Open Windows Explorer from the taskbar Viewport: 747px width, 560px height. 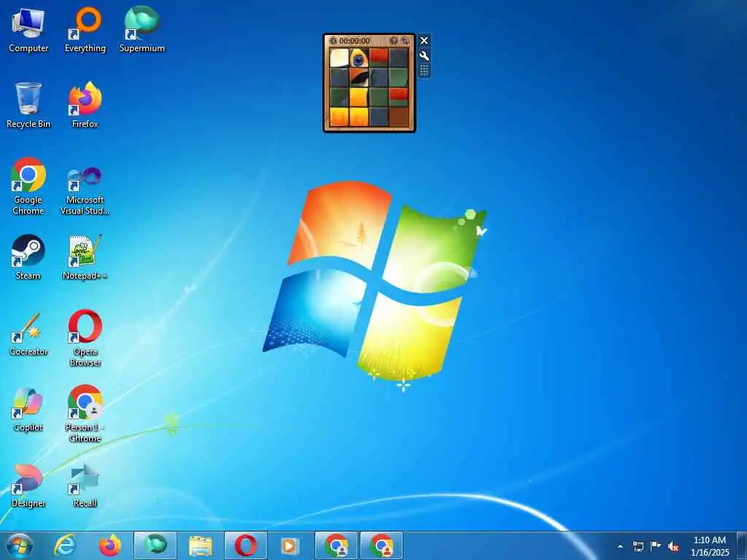tap(201, 545)
